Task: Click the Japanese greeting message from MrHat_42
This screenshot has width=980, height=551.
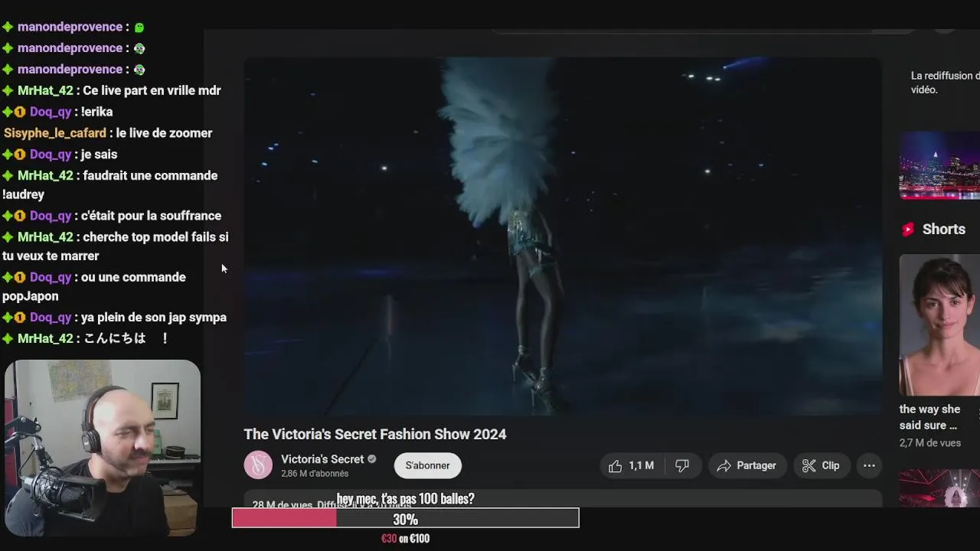Action: [85, 338]
